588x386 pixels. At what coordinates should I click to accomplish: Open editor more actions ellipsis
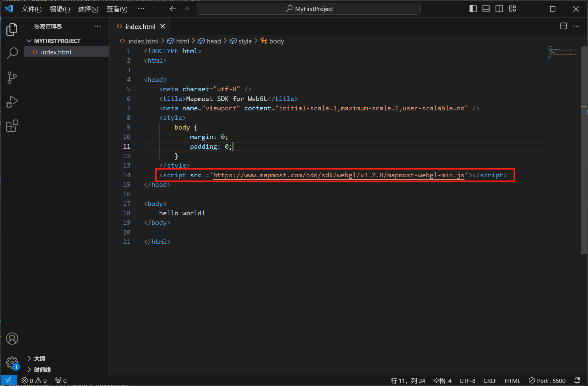[576, 26]
